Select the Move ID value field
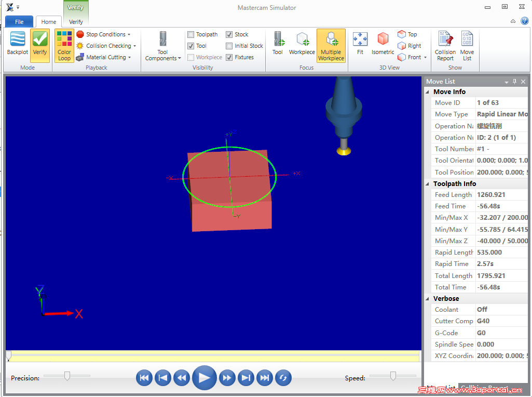The width and height of the screenshot is (532, 397). click(501, 102)
